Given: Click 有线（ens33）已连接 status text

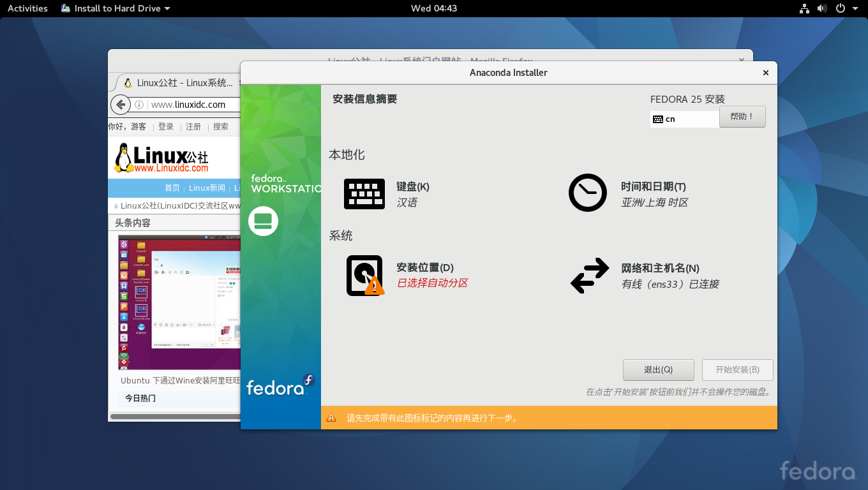Looking at the screenshot, I should (x=670, y=285).
